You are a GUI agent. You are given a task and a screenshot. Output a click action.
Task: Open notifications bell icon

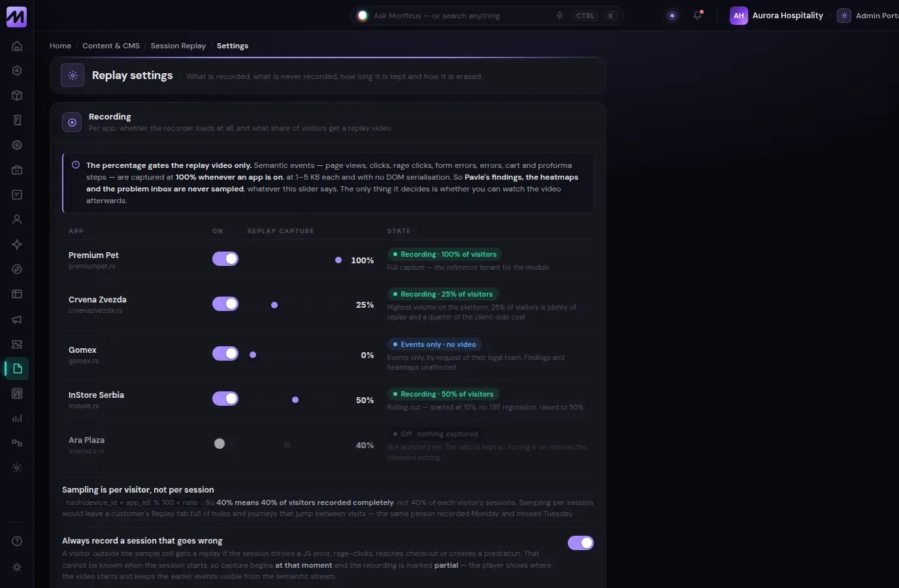click(698, 16)
